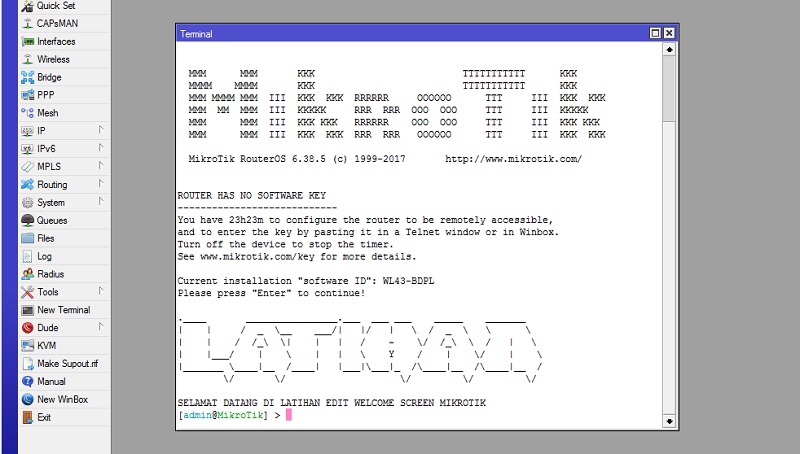Expand the Routing submenu arrow
The height and width of the screenshot is (454, 800).
coord(101,184)
